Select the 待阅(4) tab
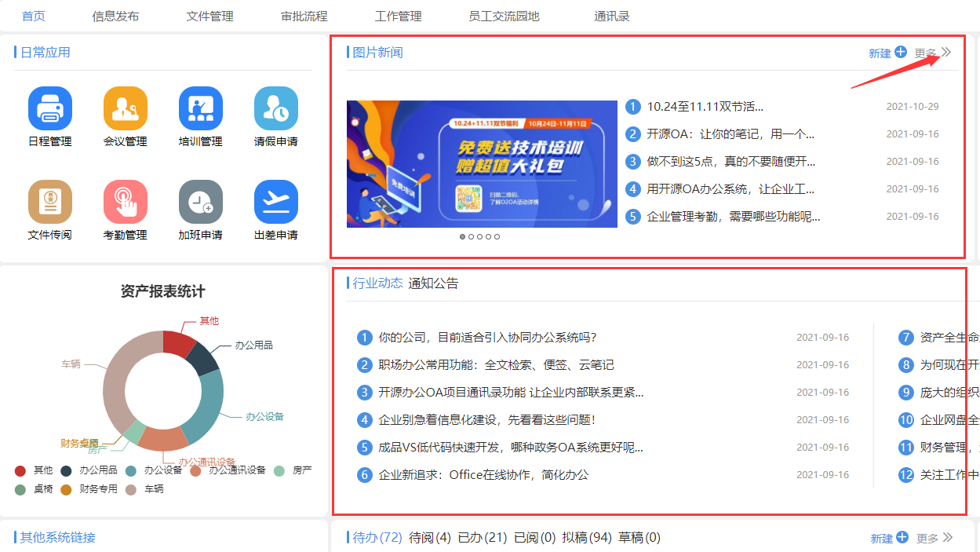 coord(430,537)
